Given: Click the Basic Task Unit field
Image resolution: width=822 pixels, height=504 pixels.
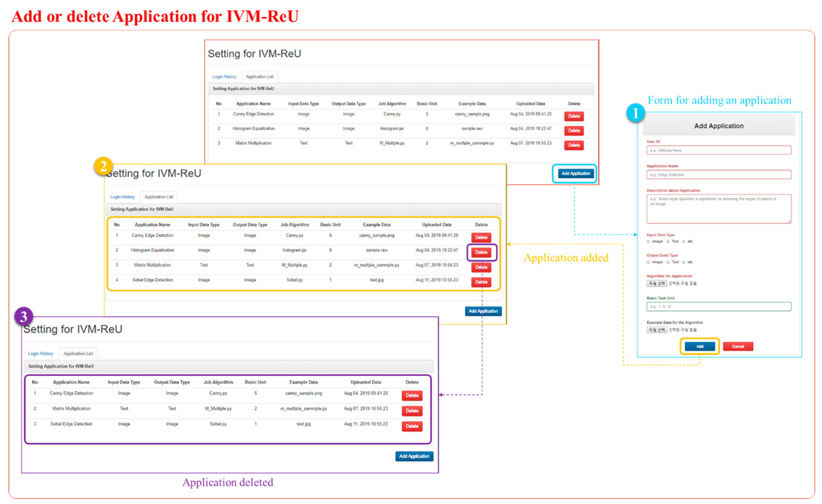Looking at the screenshot, I should (x=719, y=306).
